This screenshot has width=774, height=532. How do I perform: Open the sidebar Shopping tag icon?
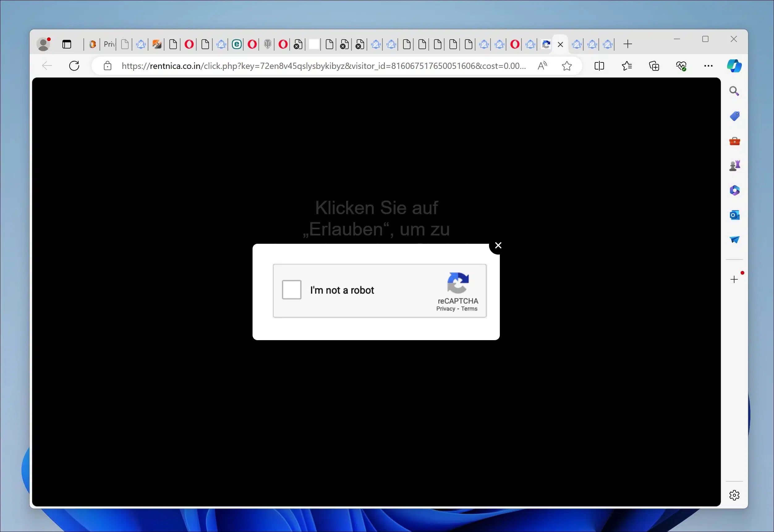point(734,116)
